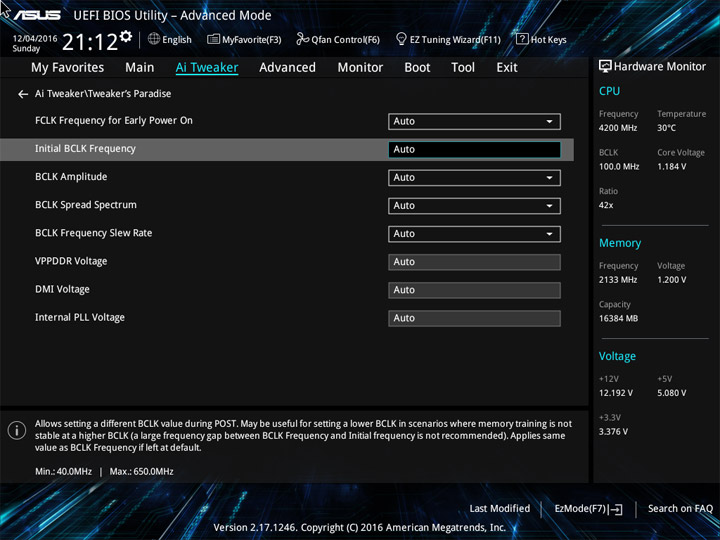Click the 21:12 clock display
720x540 pixels.
pyautogui.click(x=90, y=43)
